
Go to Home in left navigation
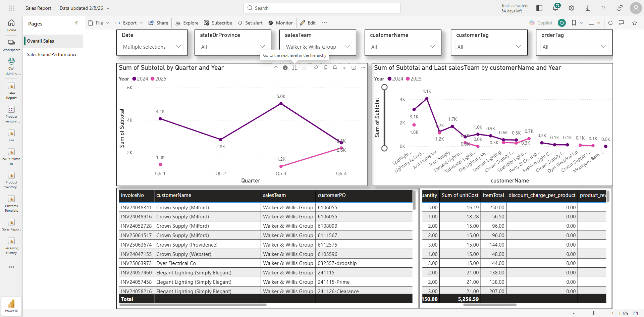tap(11, 25)
